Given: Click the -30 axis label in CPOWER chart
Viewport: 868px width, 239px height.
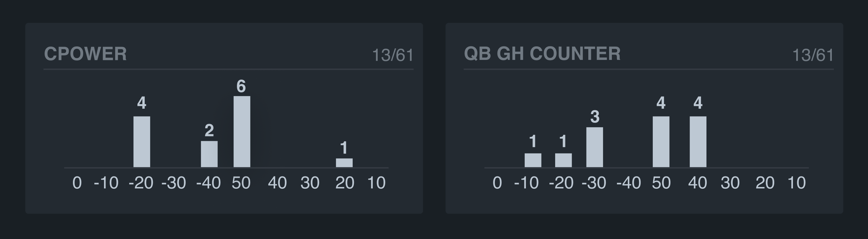Looking at the screenshot, I should coord(174,183).
